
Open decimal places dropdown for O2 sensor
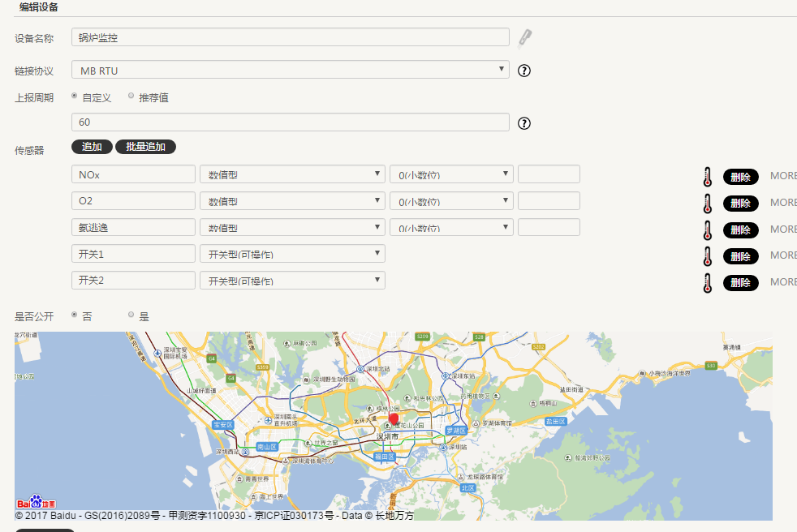coord(451,201)
